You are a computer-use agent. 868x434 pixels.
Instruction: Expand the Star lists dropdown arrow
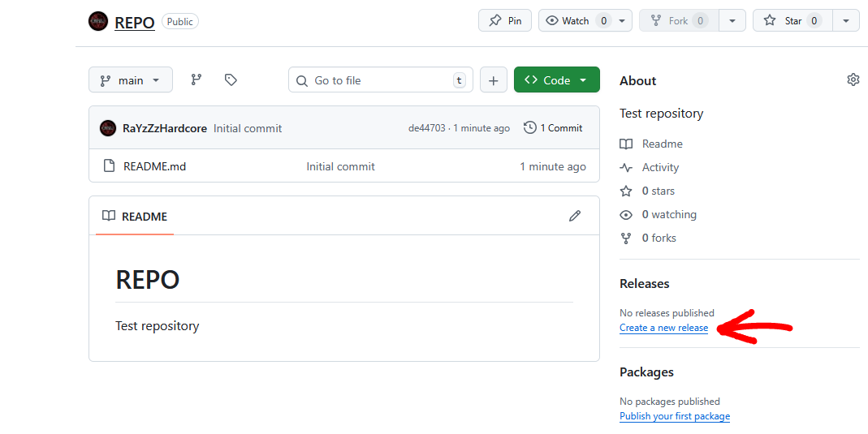(x=846, y=21)
